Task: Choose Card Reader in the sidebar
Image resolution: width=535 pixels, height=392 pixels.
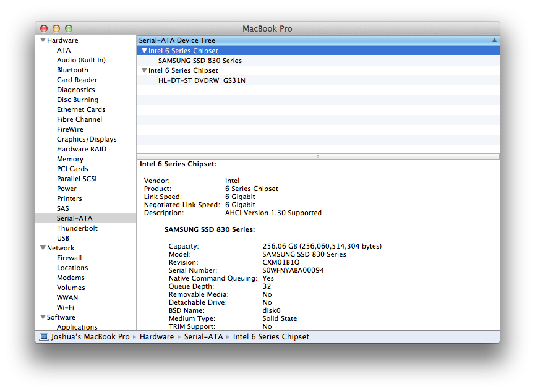Action: [x=77, y=80]
